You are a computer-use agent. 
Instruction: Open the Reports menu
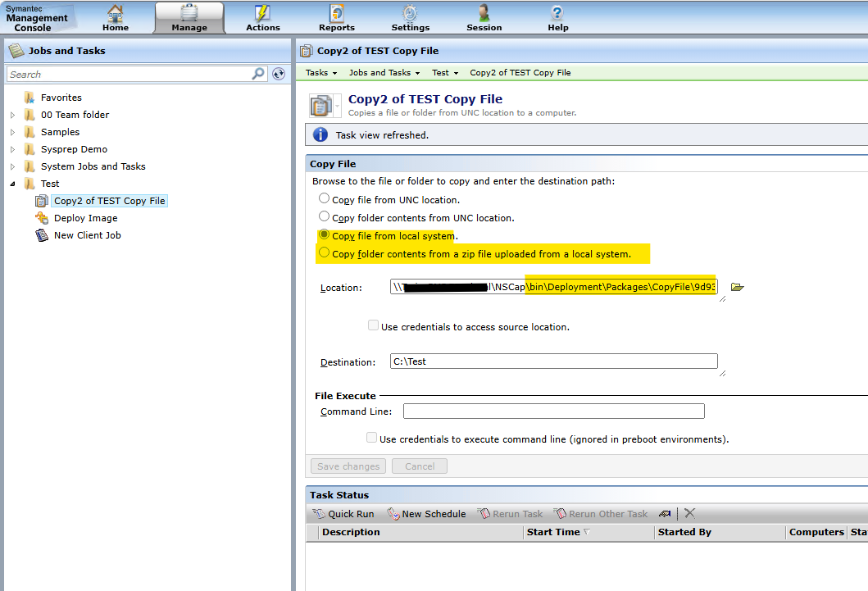337,18
